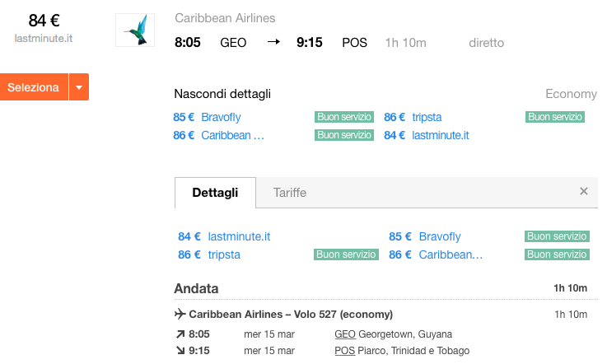Open the dropdown arrow beside Seleziona

(x=79, y=87)
